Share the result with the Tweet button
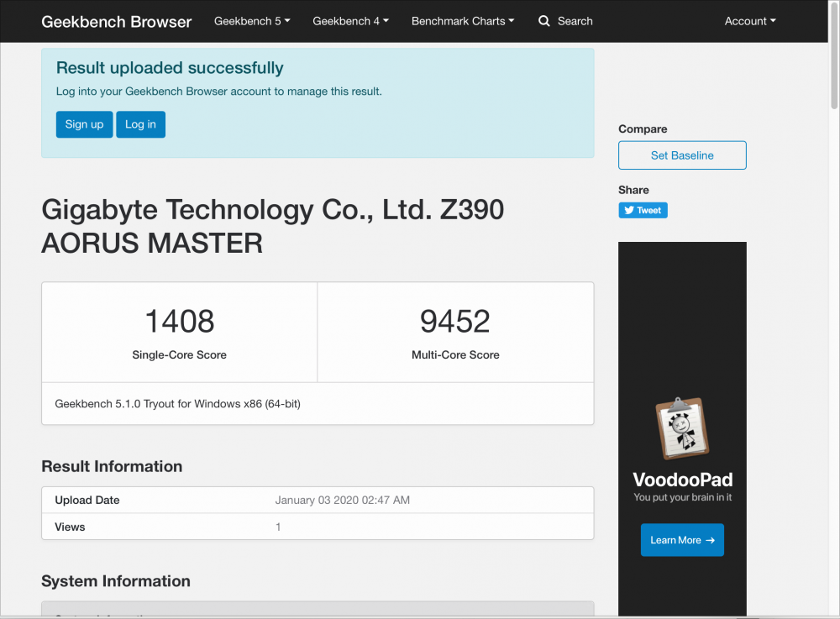The image size is (840, 619). click(643, 210)
